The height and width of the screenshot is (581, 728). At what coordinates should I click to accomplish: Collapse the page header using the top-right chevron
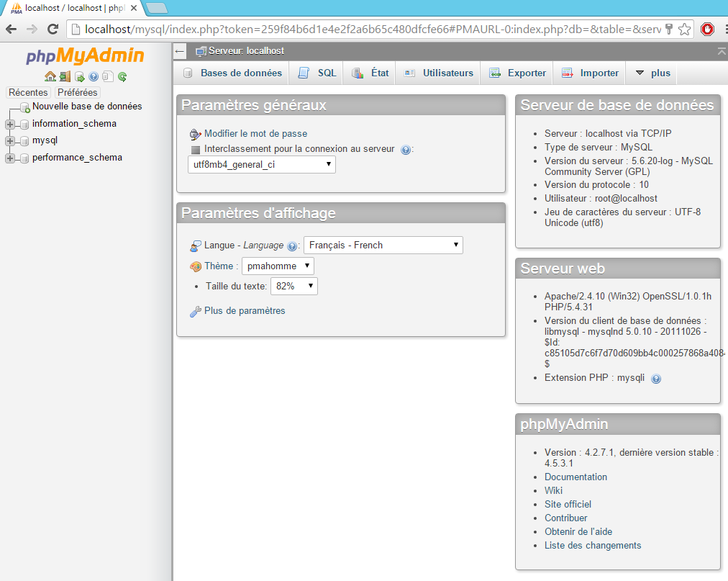click(722, 51)
